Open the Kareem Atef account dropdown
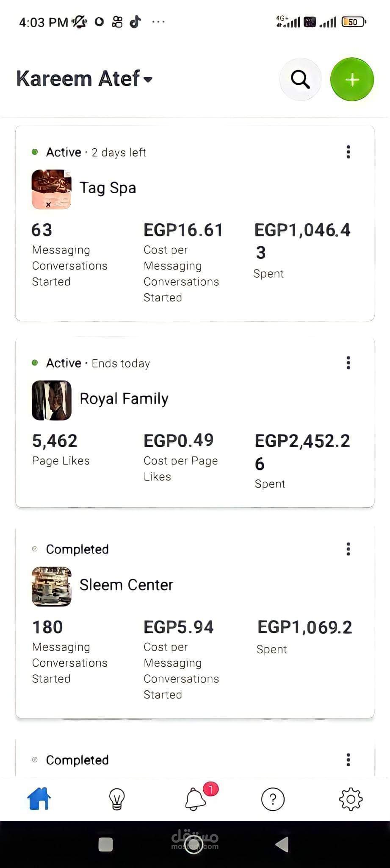This screenshot has height=868, width=390. coord(84,79)
